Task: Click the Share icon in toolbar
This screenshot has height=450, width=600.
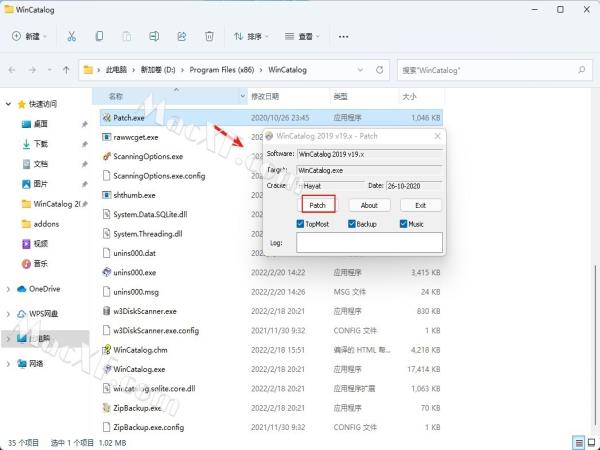Action: coord(181,36)
